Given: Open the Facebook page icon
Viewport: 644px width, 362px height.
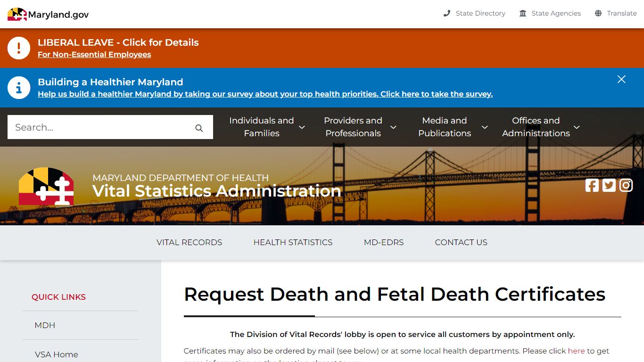Looking at the screenshot, I should [592, 185].
